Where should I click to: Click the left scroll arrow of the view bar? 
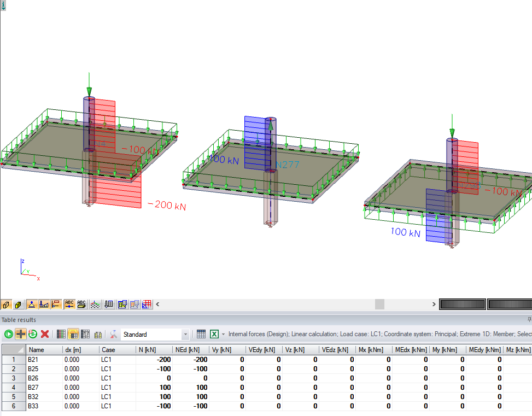click(x=157, y=304)
